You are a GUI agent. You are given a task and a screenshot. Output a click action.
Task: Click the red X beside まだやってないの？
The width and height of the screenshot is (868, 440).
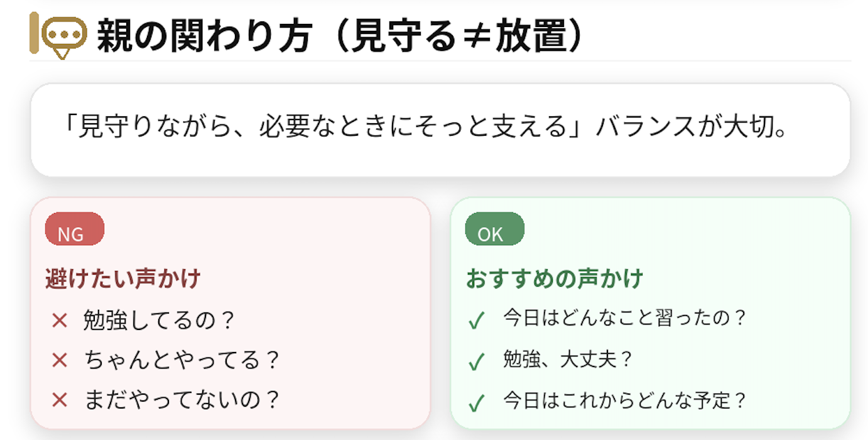tap(60, 399)
